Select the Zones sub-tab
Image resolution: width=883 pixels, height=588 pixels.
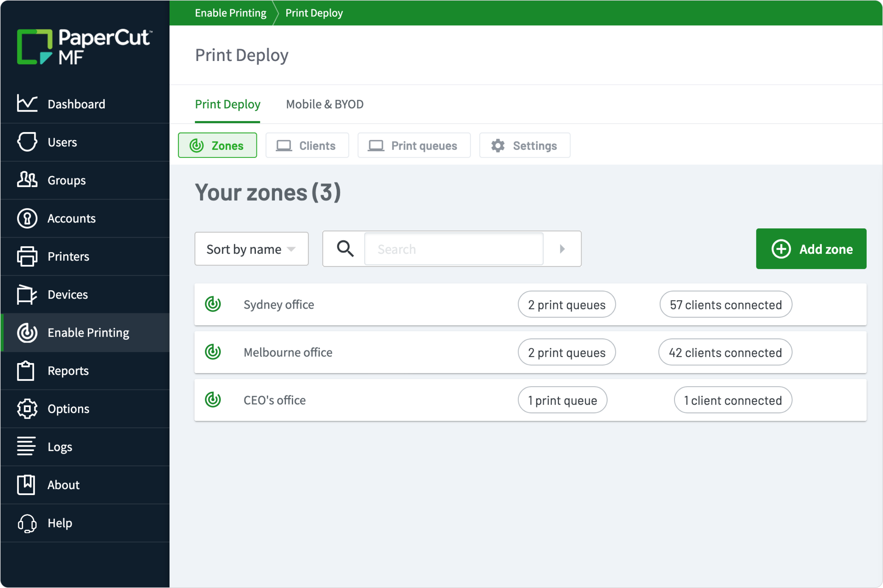(x=217, y=145)
